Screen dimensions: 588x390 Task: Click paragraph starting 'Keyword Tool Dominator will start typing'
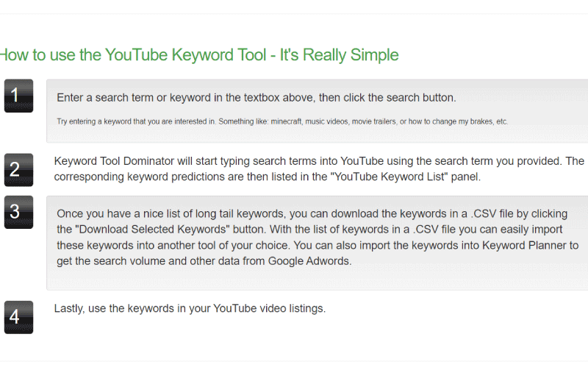tap(319, 169)
